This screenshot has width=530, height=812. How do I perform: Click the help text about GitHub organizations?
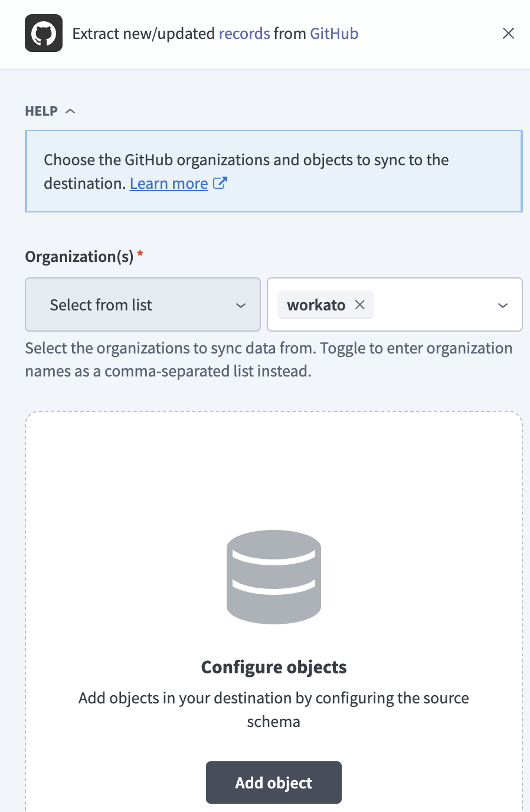point(246,171)
